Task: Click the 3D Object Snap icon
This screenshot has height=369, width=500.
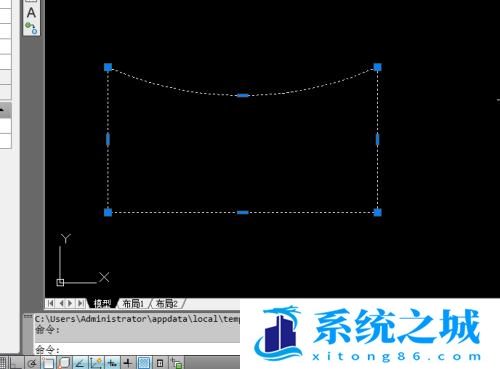Action: click(x=64, y=363)
